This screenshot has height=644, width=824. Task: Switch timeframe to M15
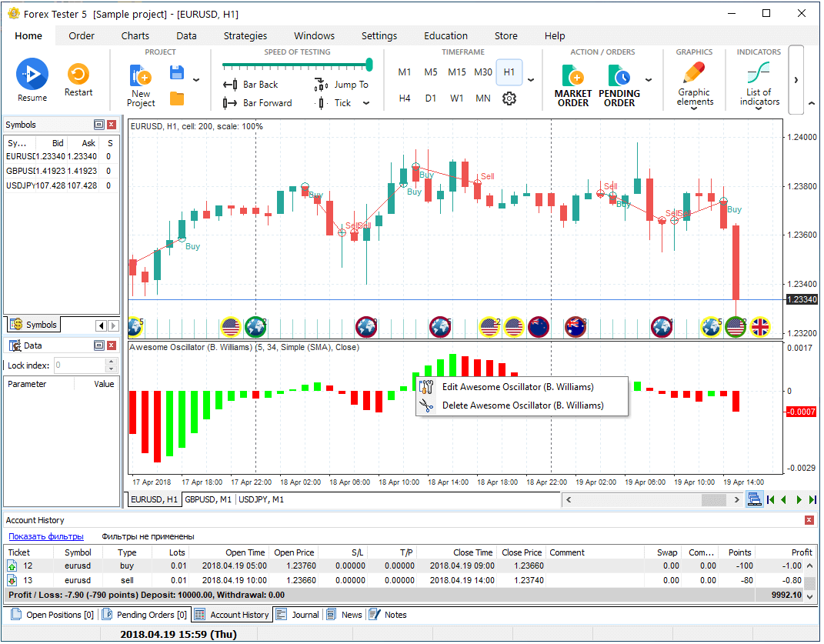click(x=457, y=72)
